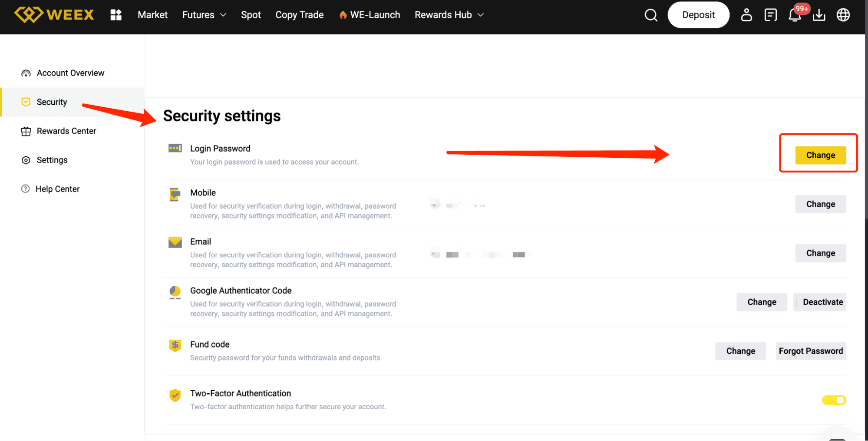
Task: Go to Copy Trade page
Action: click(299, 15)
